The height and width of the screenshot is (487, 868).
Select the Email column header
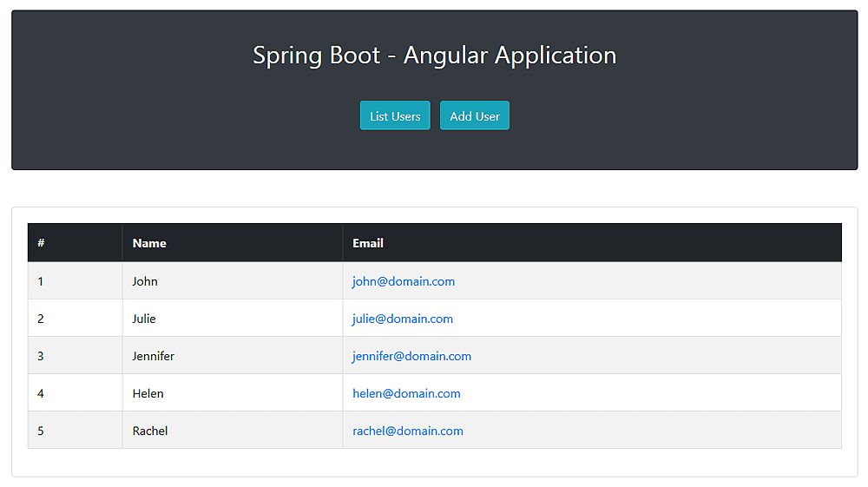[x=368, y=243]
